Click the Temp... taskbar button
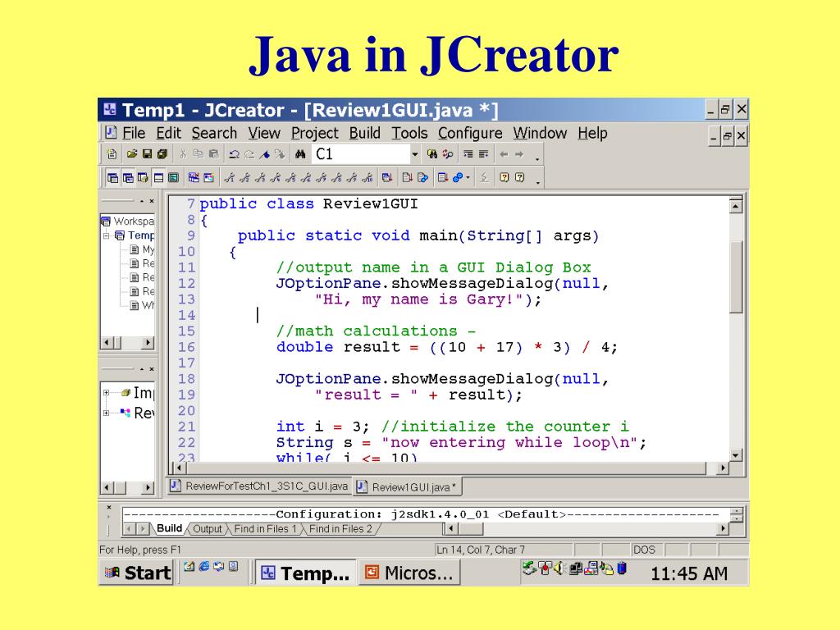 click(305, 573)
